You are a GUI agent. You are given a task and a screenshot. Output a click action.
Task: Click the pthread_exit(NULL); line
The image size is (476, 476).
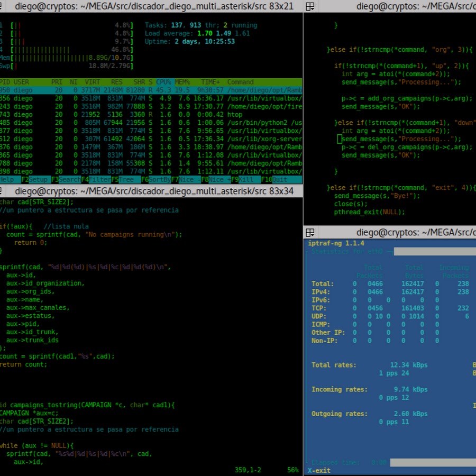[x=370, y=212]
